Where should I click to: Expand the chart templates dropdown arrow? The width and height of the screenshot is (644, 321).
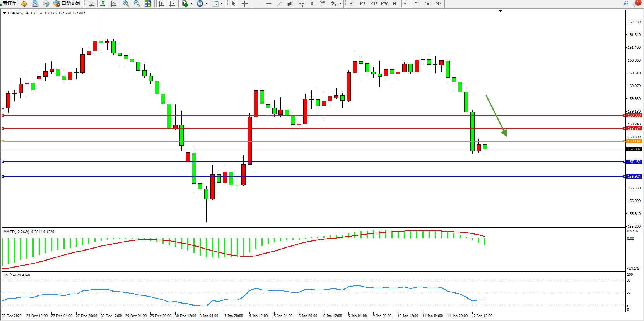[x=222, y=4]
